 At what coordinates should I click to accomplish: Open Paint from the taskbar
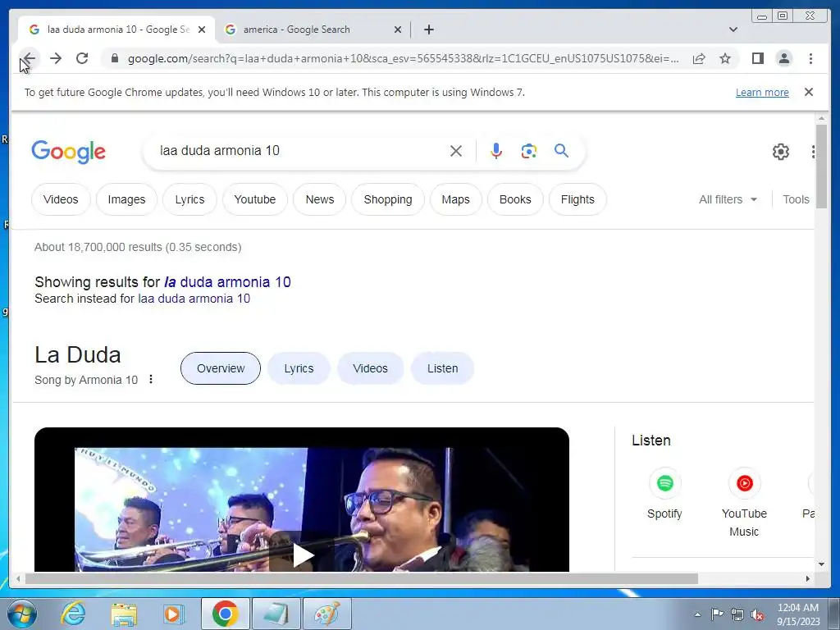click(326, 614)
